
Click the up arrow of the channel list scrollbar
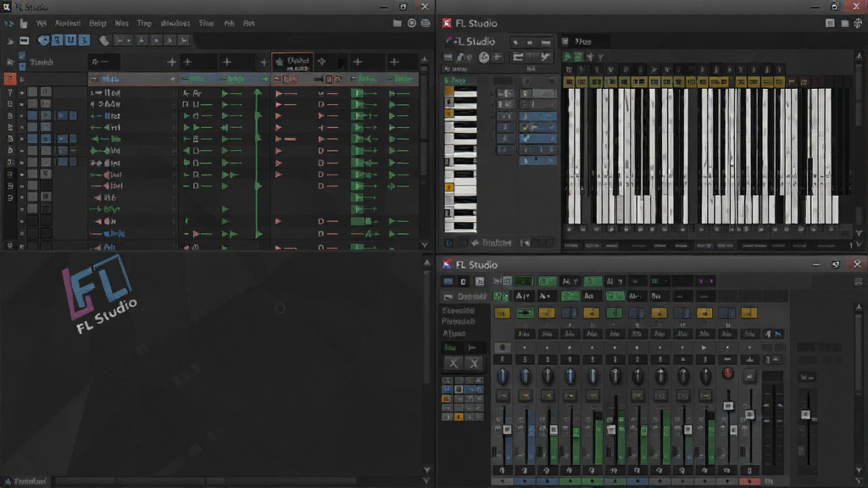(425, 60)
